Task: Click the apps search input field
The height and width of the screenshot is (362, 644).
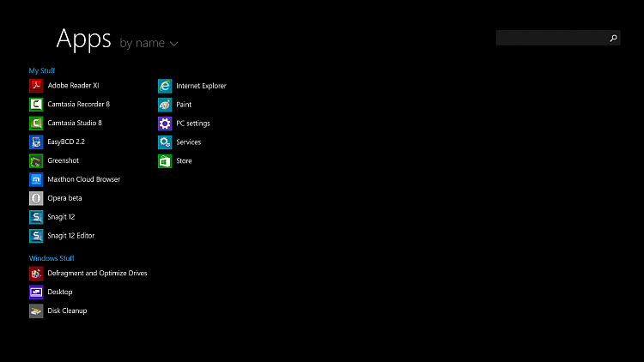Action: tap(558, 38)
